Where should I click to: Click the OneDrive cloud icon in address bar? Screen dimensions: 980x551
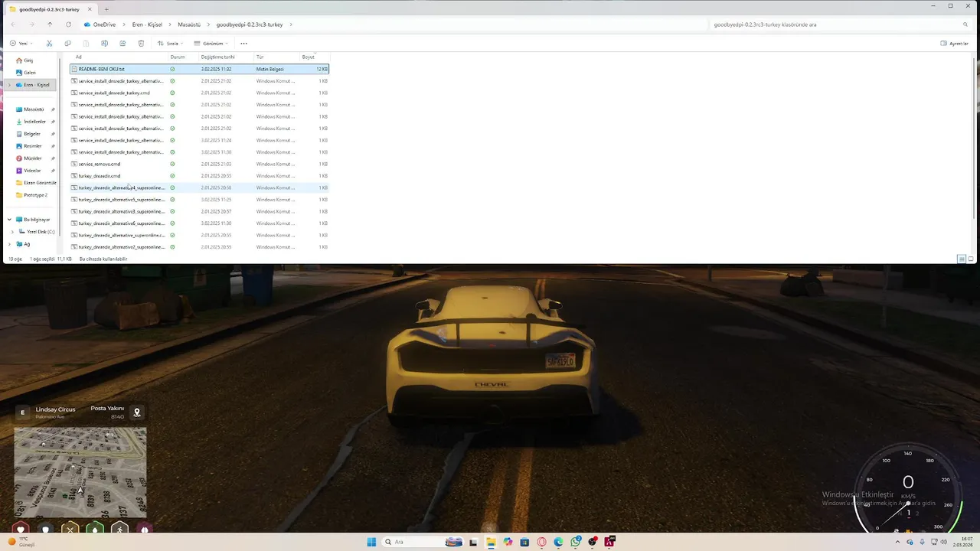click(87, 24)
